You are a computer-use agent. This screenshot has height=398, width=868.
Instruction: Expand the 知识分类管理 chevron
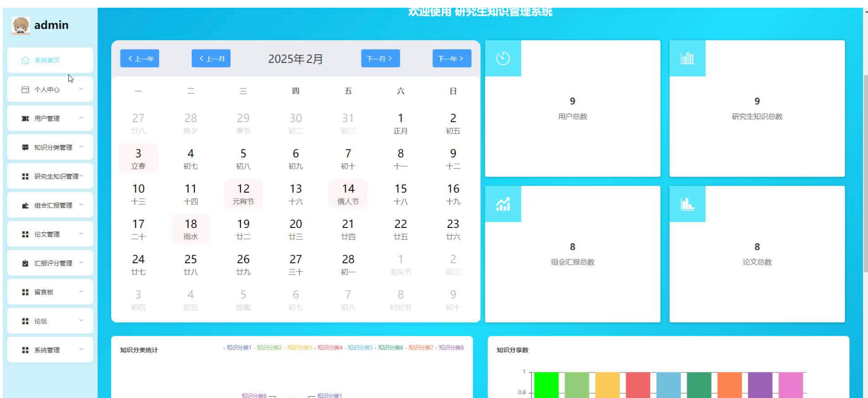point(81,147)
